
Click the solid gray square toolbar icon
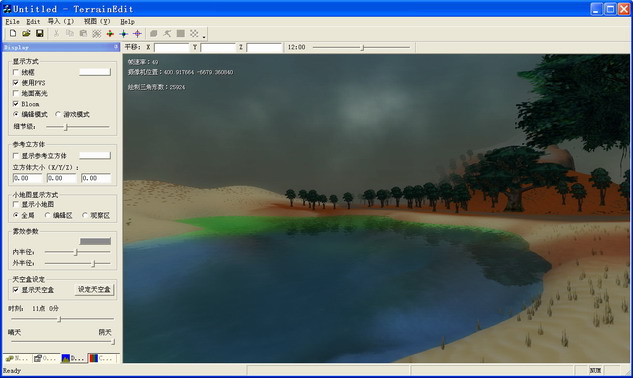(181, 34)
